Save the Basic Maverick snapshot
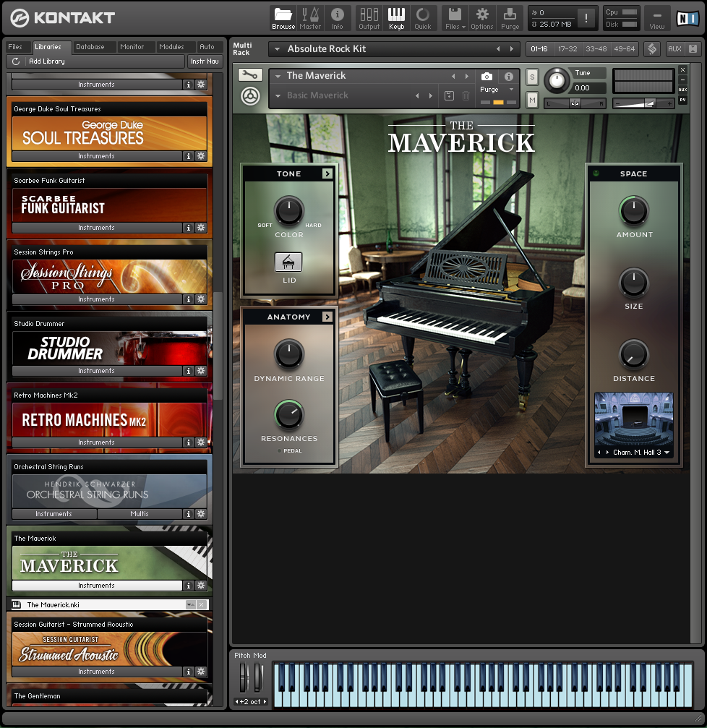This screenshot has width=707, height=728. click(449, 95)
